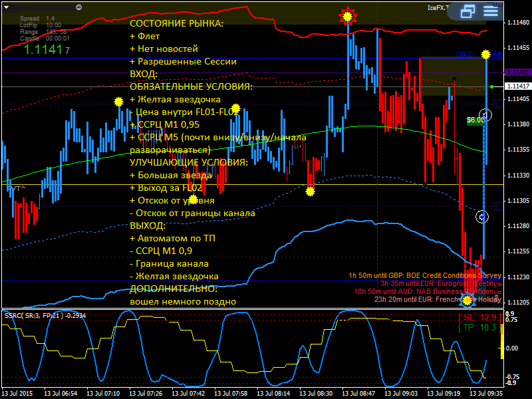Select the lower circled blue trade arrow
This screenshot has width=532, height=399.
tap(482, 217)
